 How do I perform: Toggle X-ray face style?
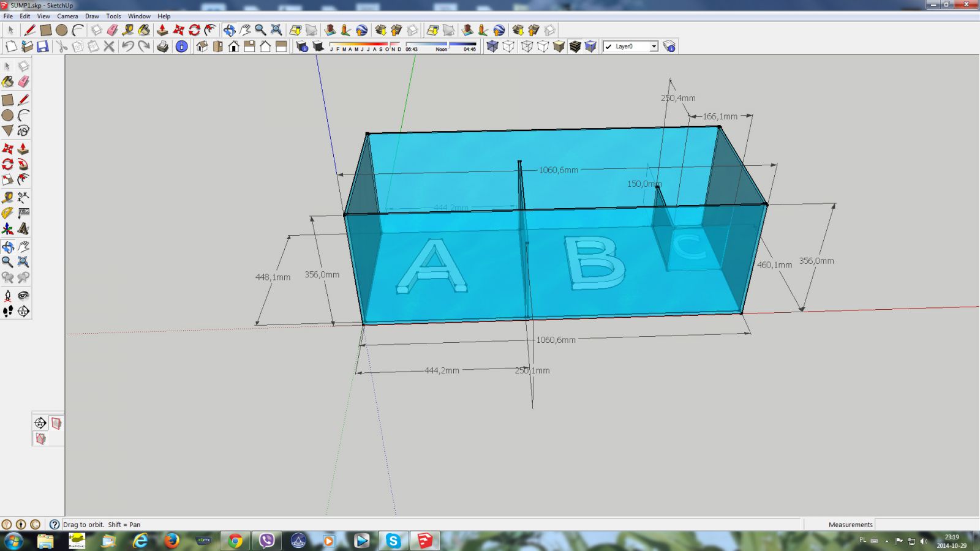[492, 47]
